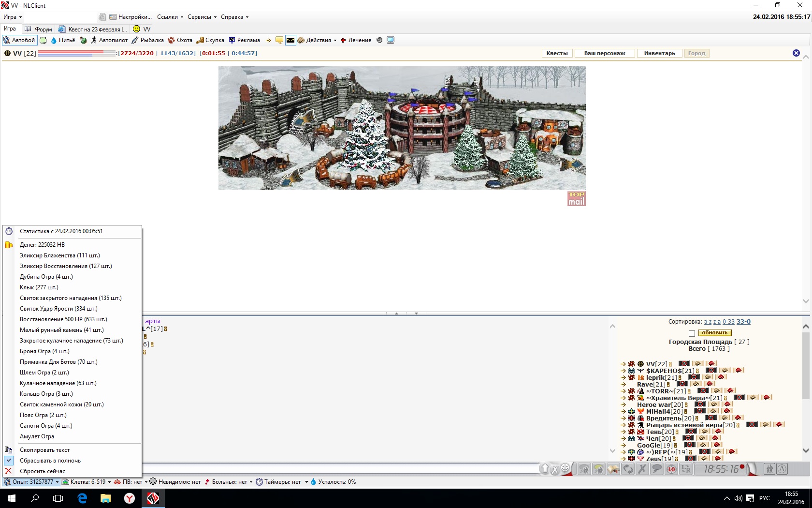The image size is (812, 508).
Task: Open Yandex browser from taskbar
Action: [x=130, y=498]
